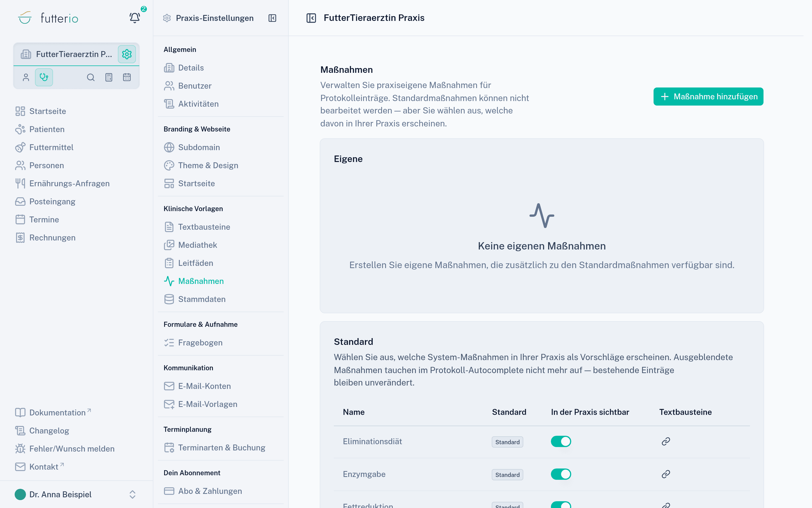This screenshot has width=812, height=508.
Task: Click the practice settings gear icon
Action: [x=127, y=54]
